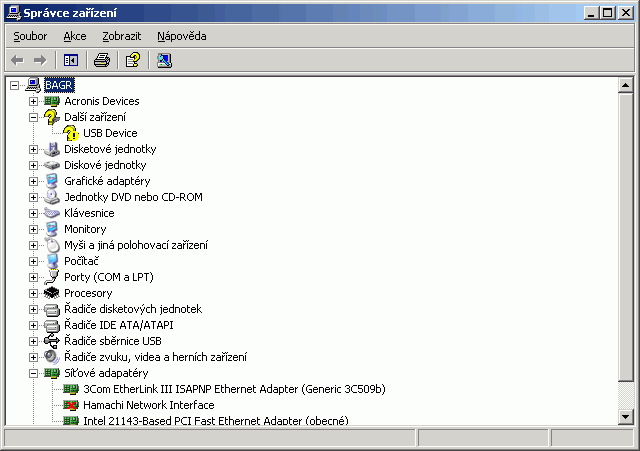The width and height of the screenshot is (640, 451).
Task: Click the Procesory chip icon
Action: (x=52, y=293)
